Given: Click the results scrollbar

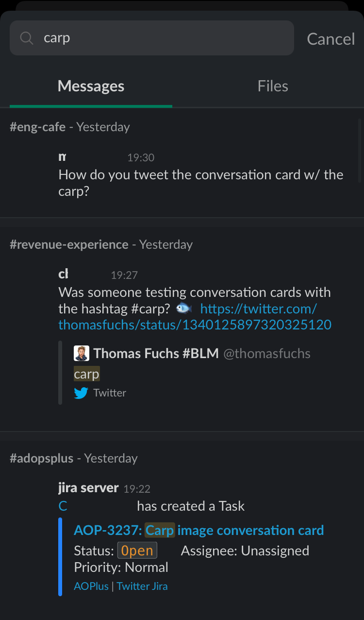Looking at the screenshot, I should click(359, 151).
